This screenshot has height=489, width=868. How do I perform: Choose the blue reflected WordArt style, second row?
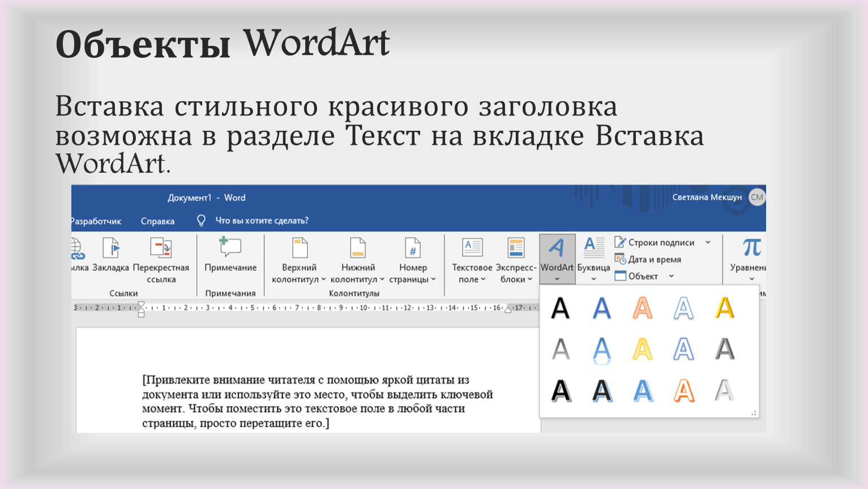[601, 350]
